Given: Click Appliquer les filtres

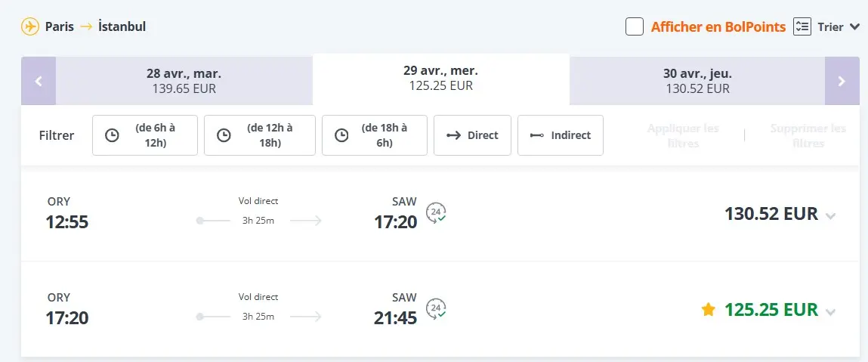Looking at the screenshot, I should pyautogui.click(x=683, y=135).
